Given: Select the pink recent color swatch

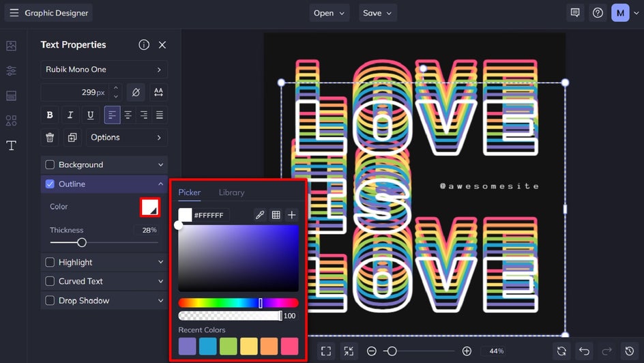Looking at the screenshot, I should [x=289, y=346].
